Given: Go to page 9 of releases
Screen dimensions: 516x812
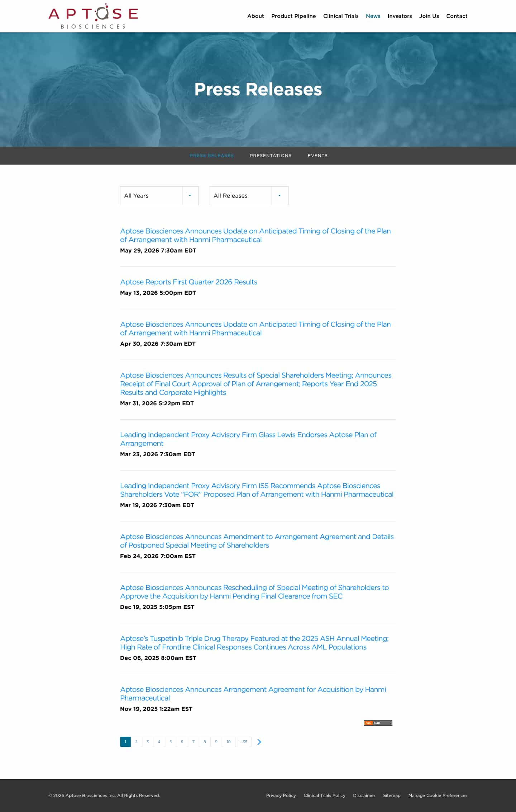Looking at the screenshot, I should [216, 742].
